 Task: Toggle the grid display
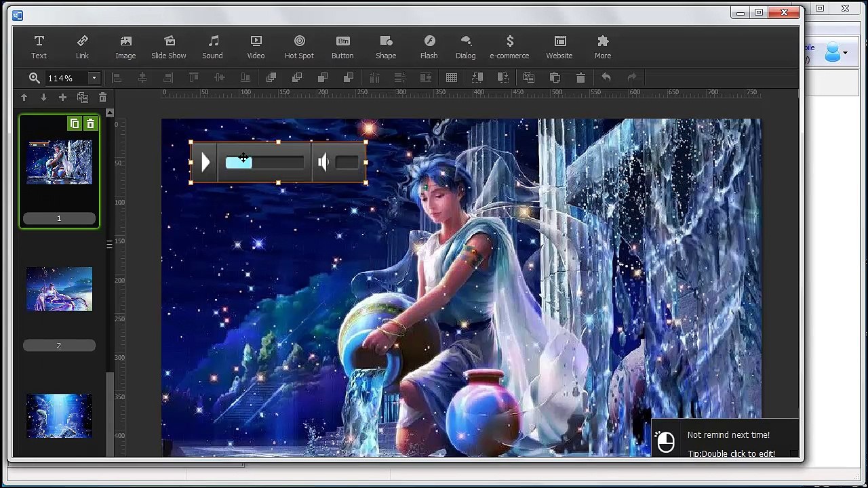(452, 78)
